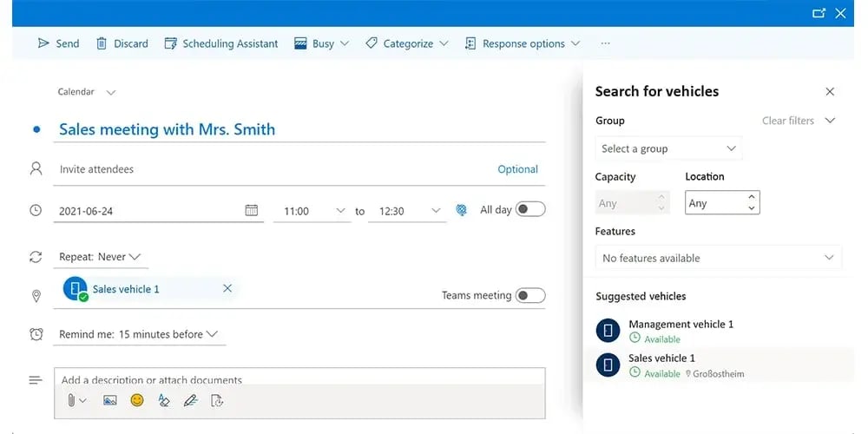Open the Repeat: Never dropdown
Viewport: 868px width, 434px height.
[100, 257]
